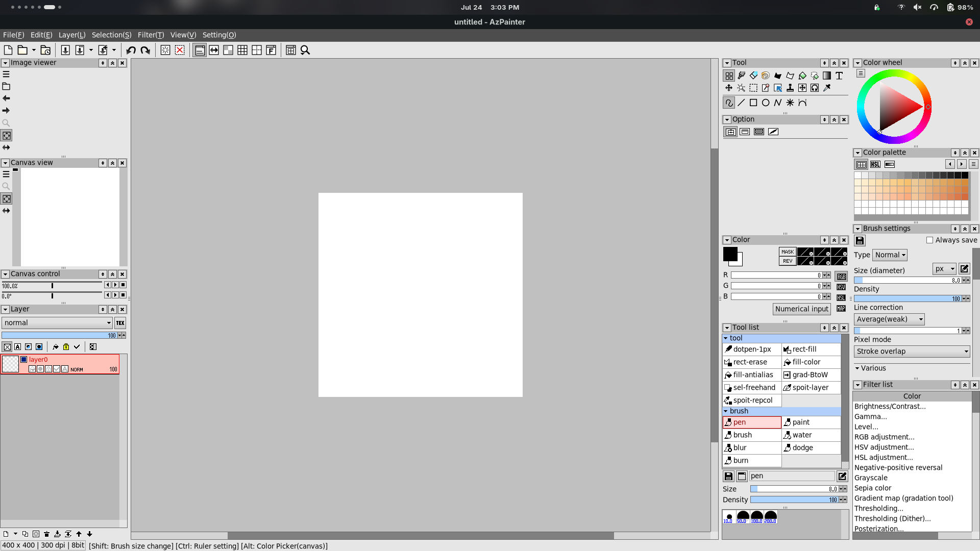Screen dimensions: 980x551
Task: Select the Canvas rotate tool
Action: 815,88
